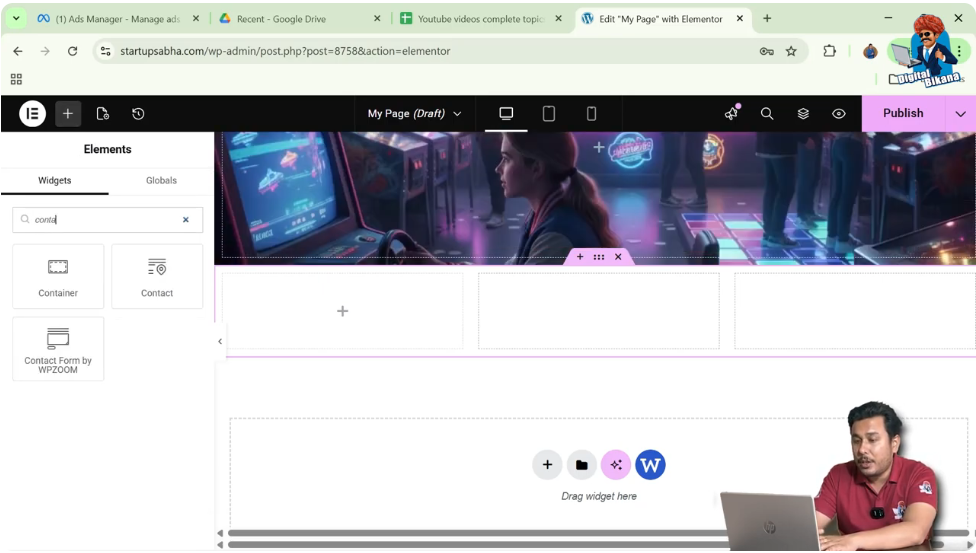Switch to the Widgets tab
The height and width of the screenshot is (553, 976).
[55, 181]
